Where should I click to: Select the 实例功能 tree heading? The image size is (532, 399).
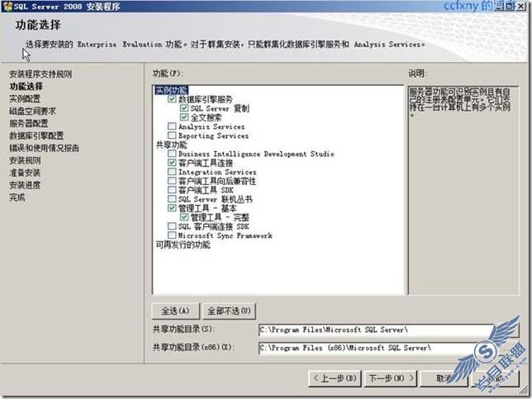(x=171, y=90)
